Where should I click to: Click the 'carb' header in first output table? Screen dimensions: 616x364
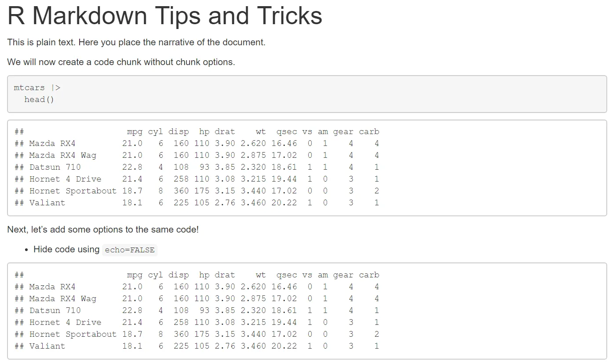point(369,132)
